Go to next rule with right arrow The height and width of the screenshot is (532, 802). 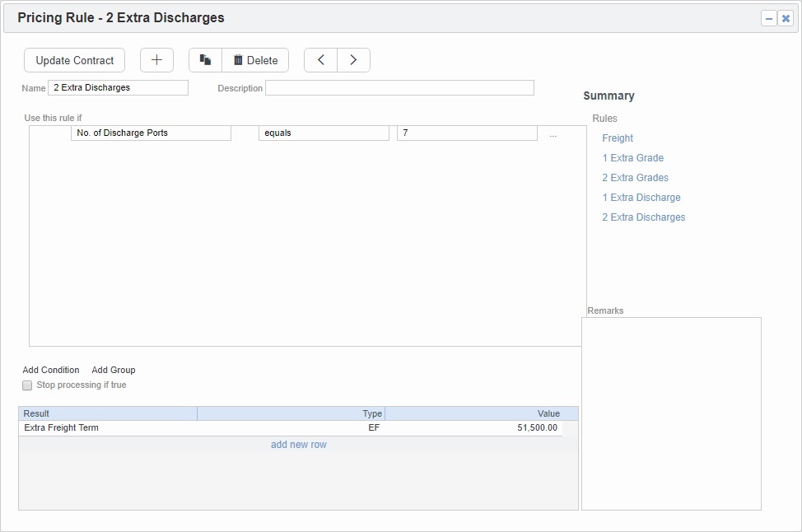[x=353, y=60]
